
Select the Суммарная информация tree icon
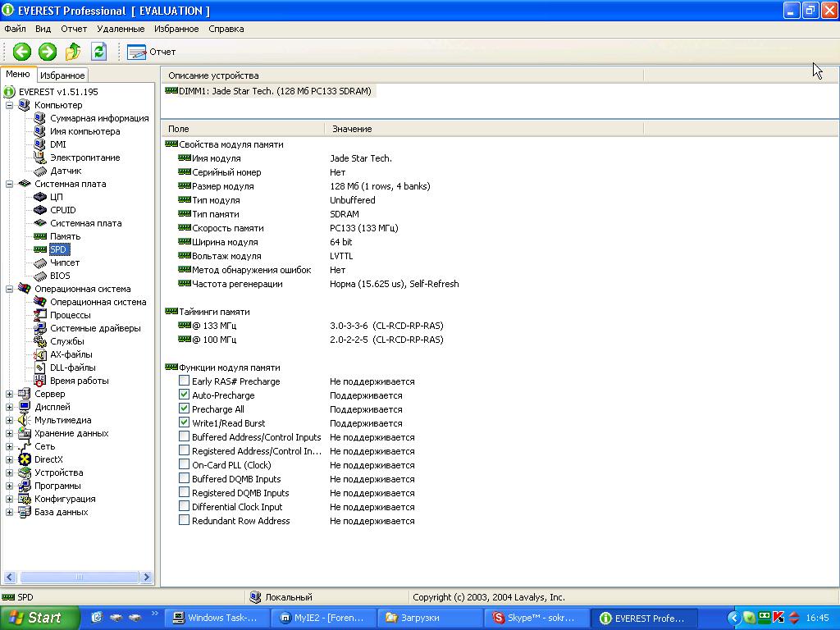[x=39, y=118]
